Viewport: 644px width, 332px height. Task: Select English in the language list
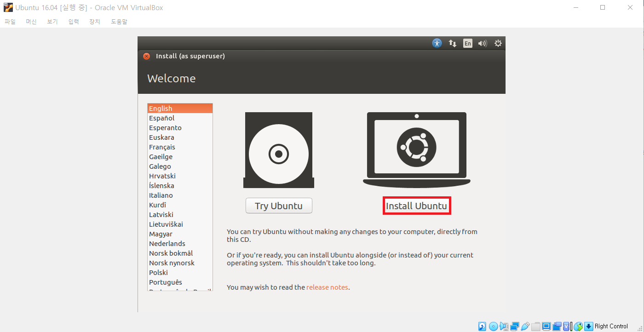(180, 109)
